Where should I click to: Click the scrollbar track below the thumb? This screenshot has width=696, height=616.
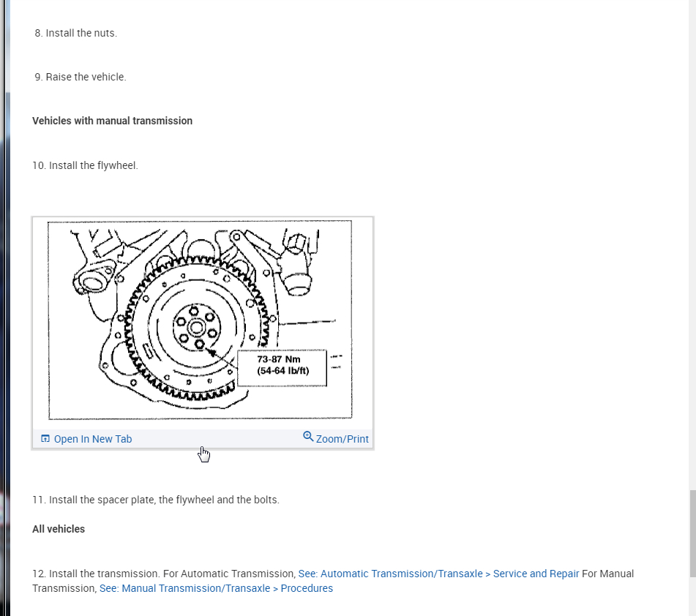click(692, 596)
